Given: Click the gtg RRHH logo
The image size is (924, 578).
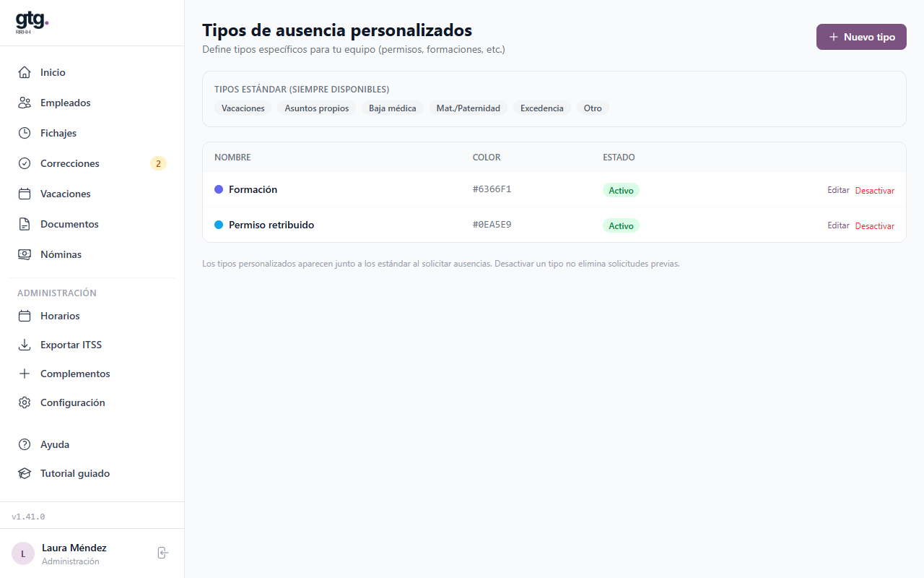Looking at the screenshot, I should [x=32, y=23].
